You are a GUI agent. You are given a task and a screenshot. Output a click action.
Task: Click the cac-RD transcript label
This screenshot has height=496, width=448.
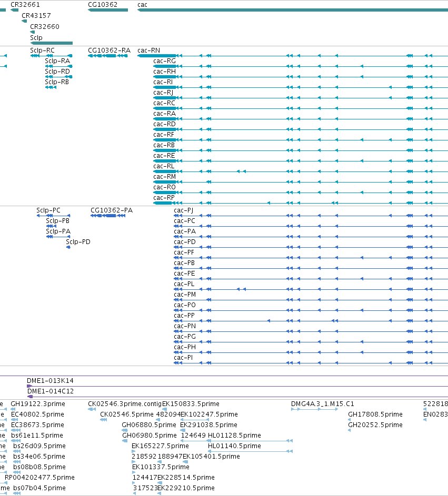(164, 124)
